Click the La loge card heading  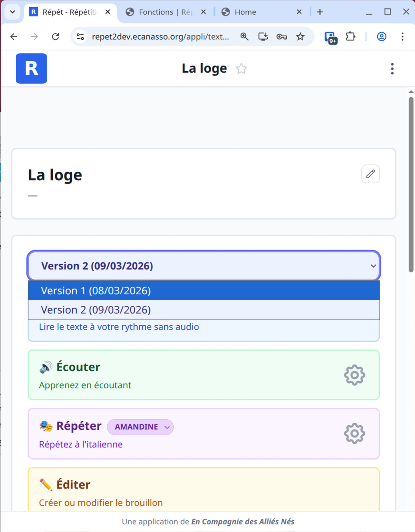tap(55, 175)
